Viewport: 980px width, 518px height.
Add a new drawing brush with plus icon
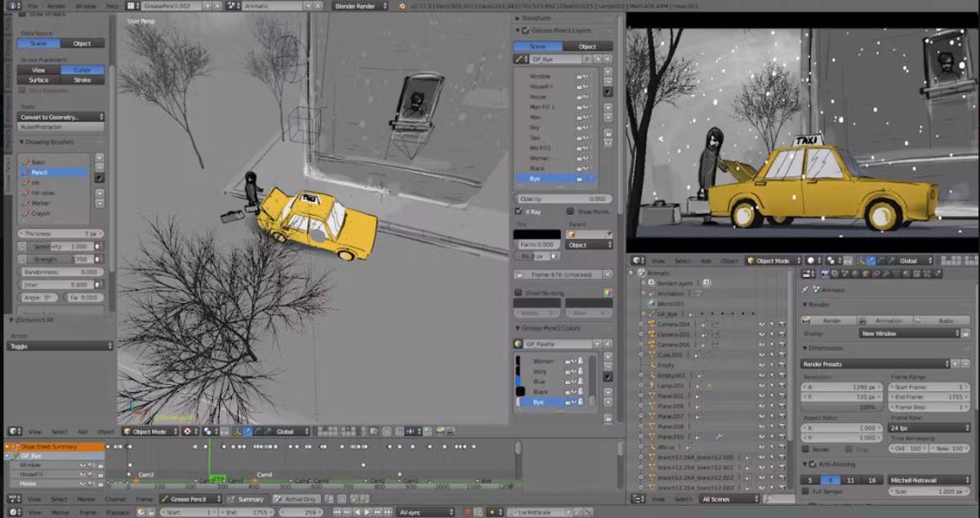point(100,157)
